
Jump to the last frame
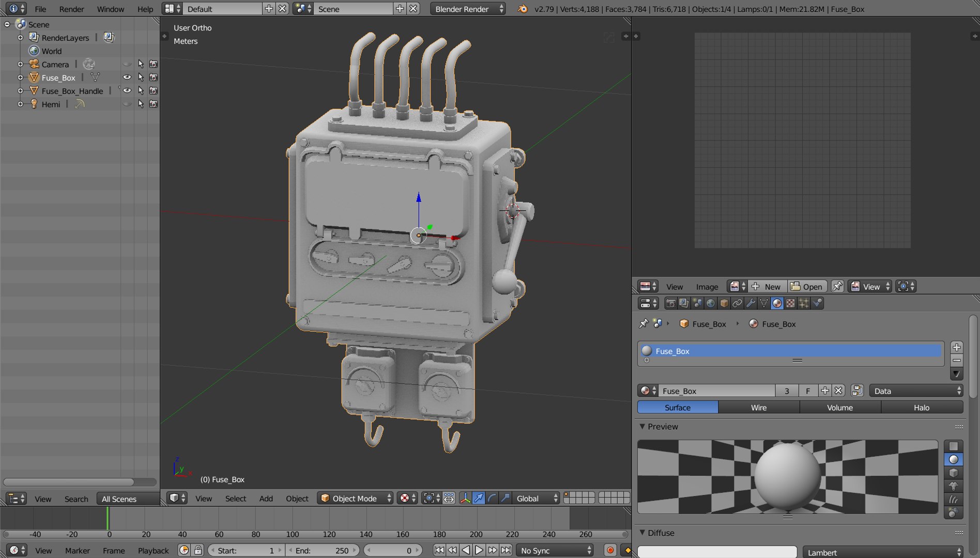click(x=506, y=550)
